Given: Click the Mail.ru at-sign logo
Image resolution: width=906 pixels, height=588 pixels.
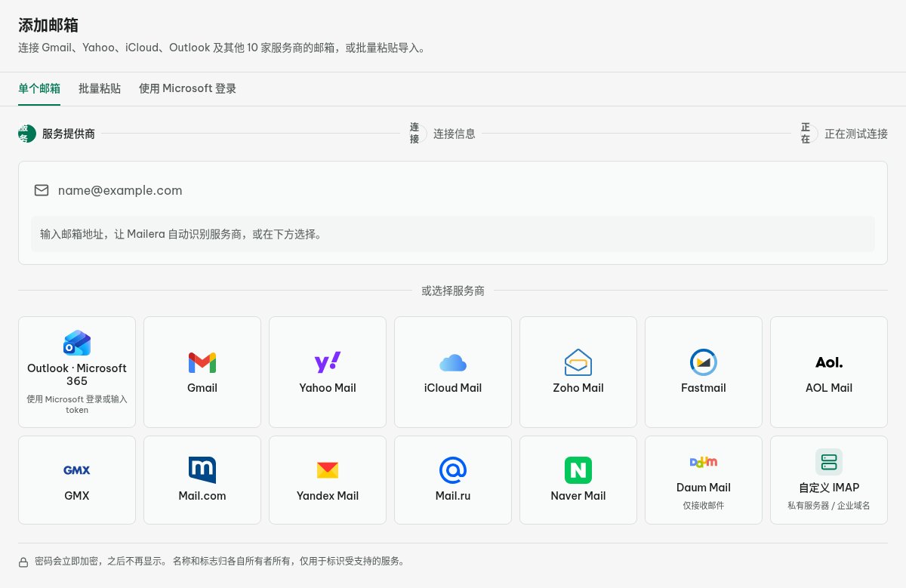Looking at the screenshot, I should coord(453,470).
